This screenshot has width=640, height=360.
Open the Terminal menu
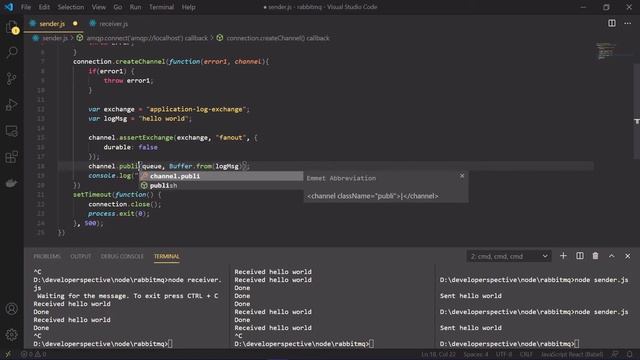161,7
